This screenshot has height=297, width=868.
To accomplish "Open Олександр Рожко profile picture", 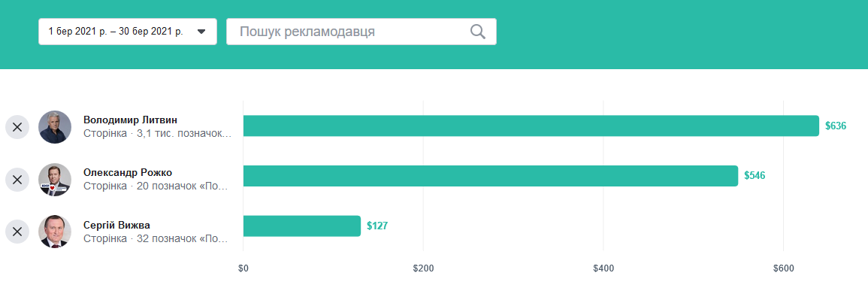I will (55, 179).
